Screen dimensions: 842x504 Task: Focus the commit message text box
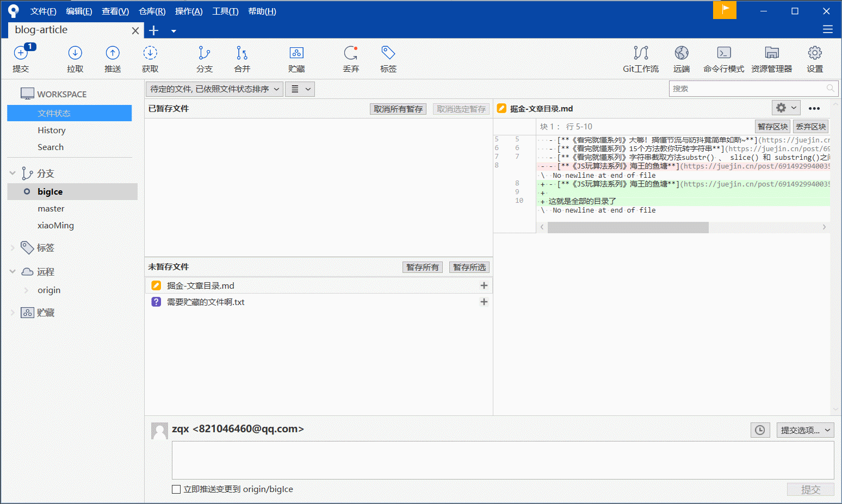(x=503, y=460)
